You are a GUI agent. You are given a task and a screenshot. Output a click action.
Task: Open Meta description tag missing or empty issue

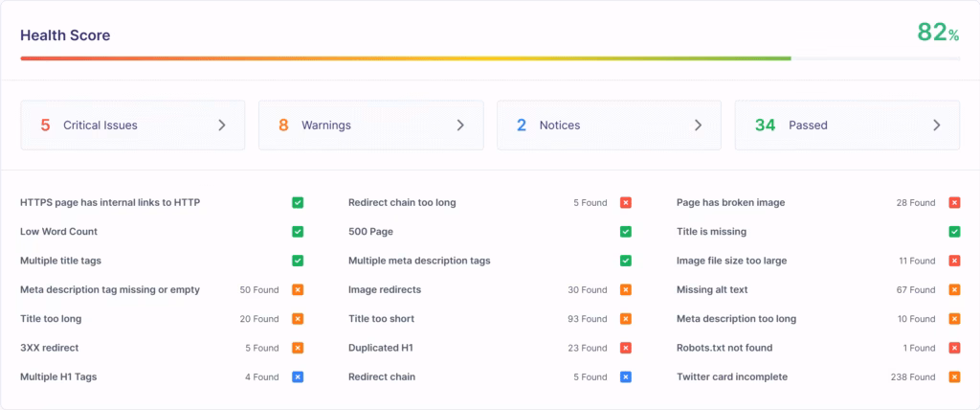(110, 290)
